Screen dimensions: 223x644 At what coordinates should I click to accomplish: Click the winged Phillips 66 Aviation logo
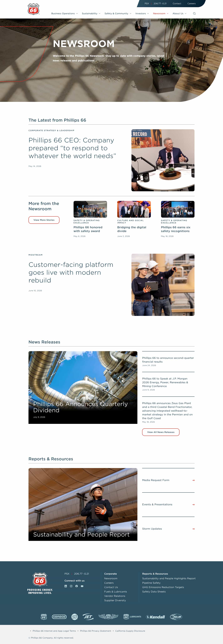coord(108,617)
